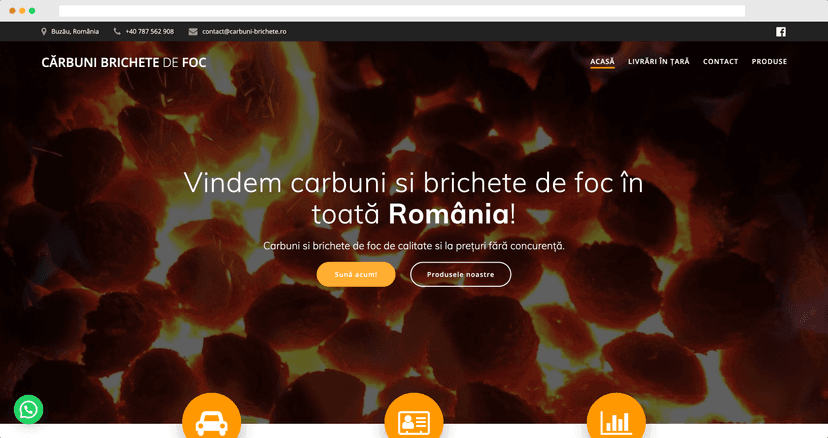
Task: Click the location pin icon beside Buzău
Action: pyautogui.click(x=44, y=32)
